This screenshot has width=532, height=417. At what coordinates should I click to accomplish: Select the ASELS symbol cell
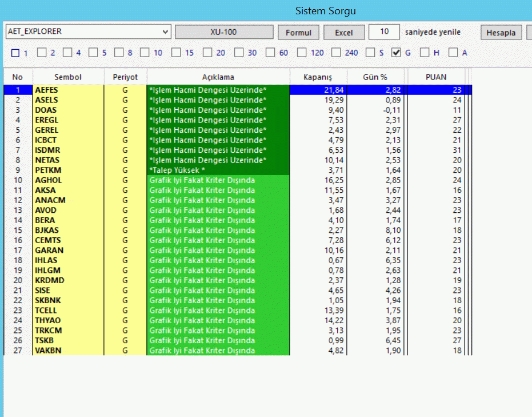[68, 100]
